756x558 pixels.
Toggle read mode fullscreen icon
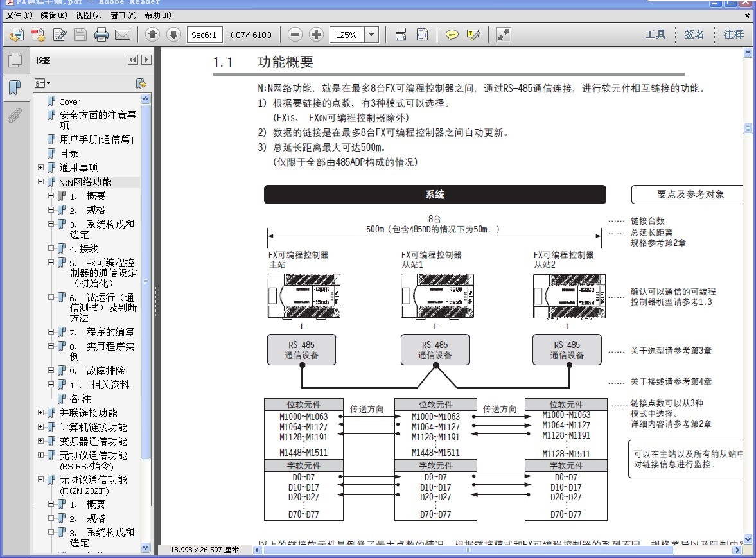point(504,35)
